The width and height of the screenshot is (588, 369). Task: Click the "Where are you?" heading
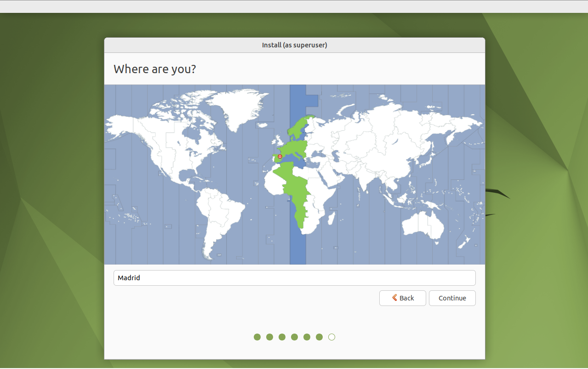coord(154,69)
